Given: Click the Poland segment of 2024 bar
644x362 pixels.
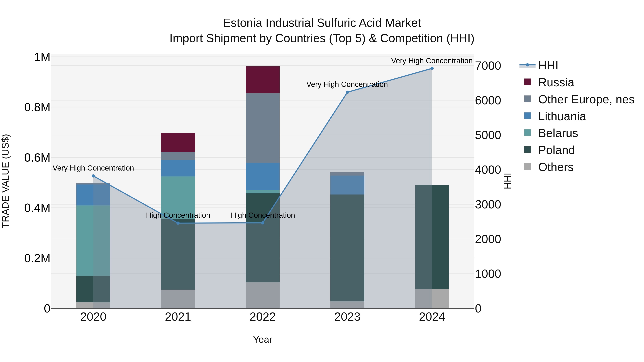Looking at the screenshot, I should tap(432, 237).
